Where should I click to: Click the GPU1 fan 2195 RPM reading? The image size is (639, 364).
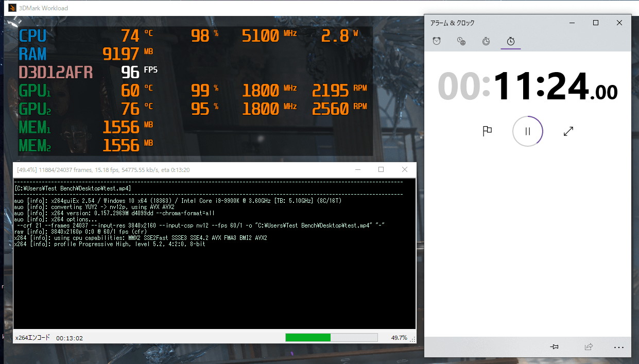point(339,91)
